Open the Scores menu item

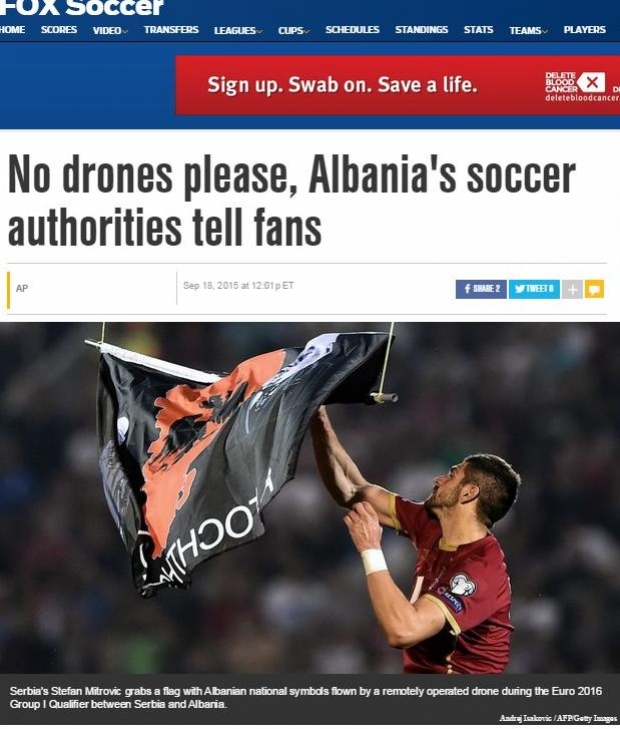pos(59,30)
